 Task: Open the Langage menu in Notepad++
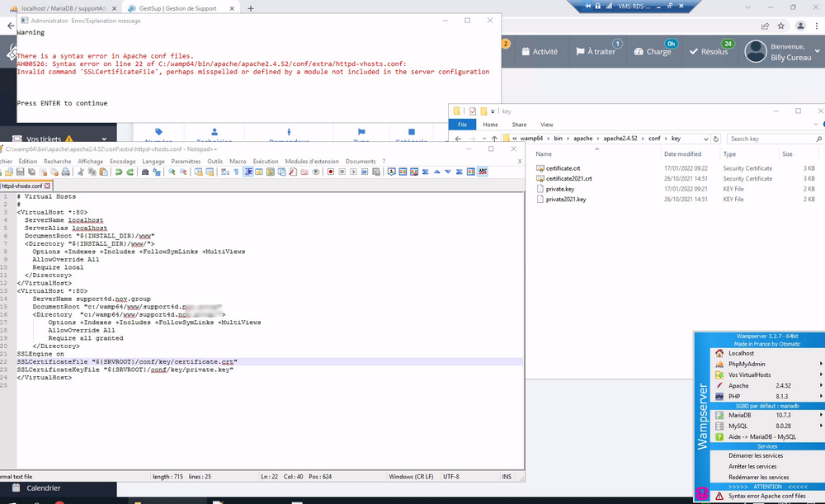(153, 162)
